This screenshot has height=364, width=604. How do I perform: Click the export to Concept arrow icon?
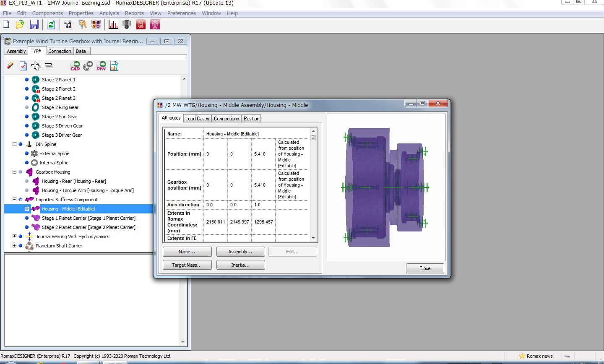(x=88, y=66)
